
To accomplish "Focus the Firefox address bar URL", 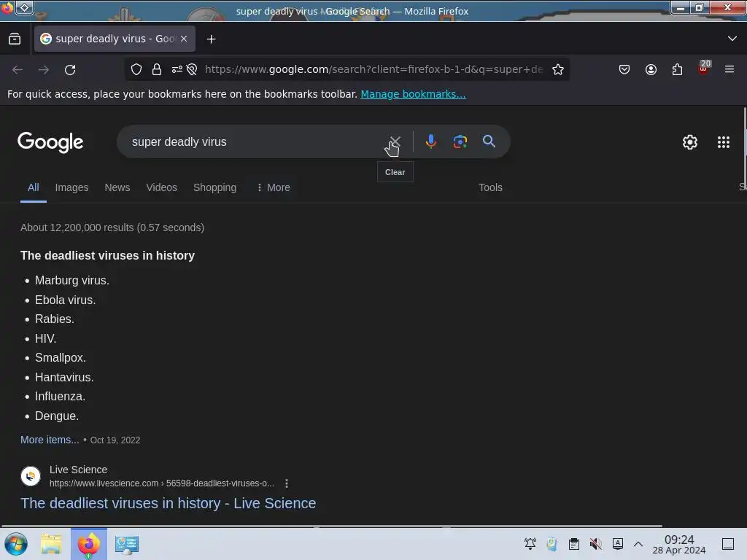I will pyautogui.click(x=374, y=69).
